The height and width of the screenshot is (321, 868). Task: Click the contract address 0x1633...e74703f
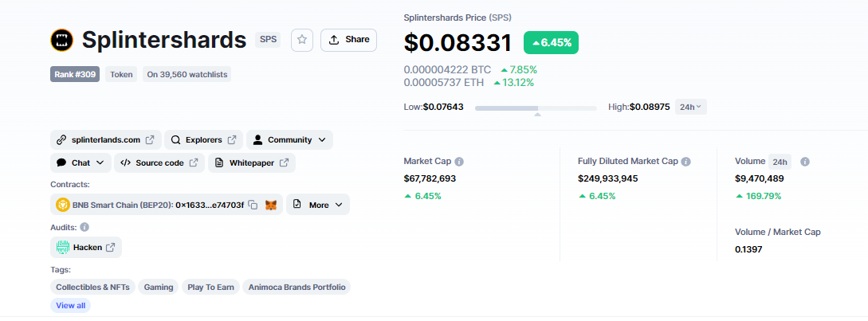(x=210, y=205)
